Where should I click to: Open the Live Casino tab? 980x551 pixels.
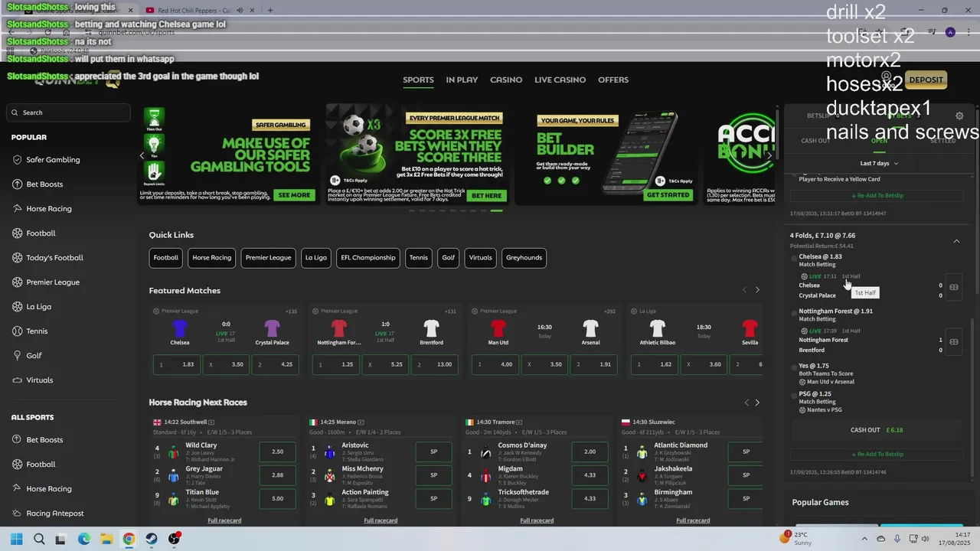tap(560, 80)
